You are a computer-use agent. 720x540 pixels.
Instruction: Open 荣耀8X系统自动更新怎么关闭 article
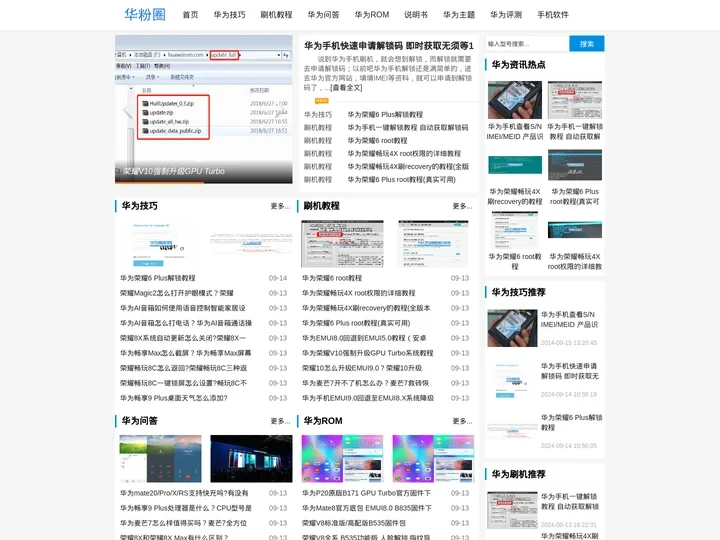pos(183,338)
